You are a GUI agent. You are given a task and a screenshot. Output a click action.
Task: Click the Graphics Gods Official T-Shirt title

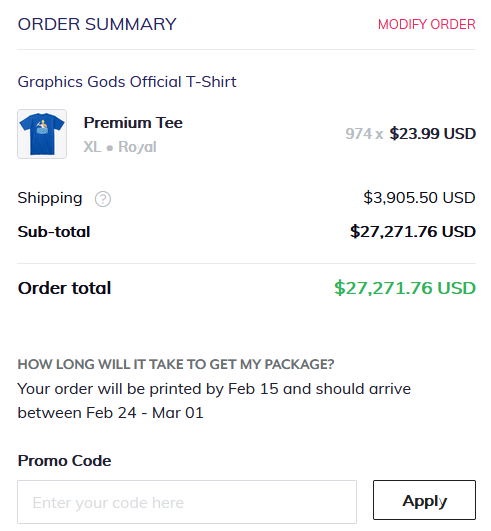click(127, 82)
